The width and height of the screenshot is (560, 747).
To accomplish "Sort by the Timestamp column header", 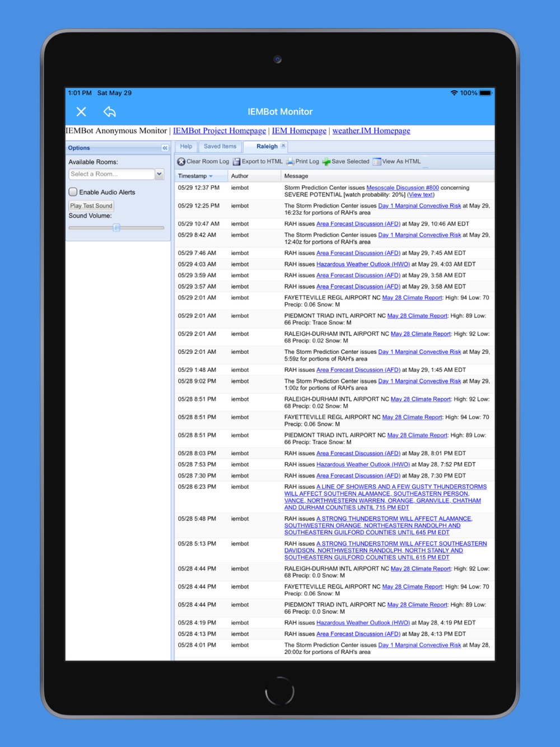I will [202, 176].
